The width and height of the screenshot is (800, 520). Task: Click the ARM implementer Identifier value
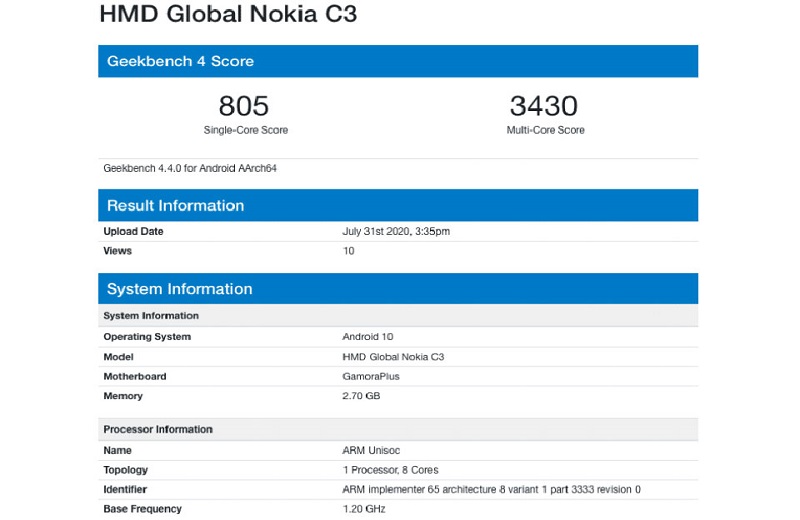click(491, 489)
